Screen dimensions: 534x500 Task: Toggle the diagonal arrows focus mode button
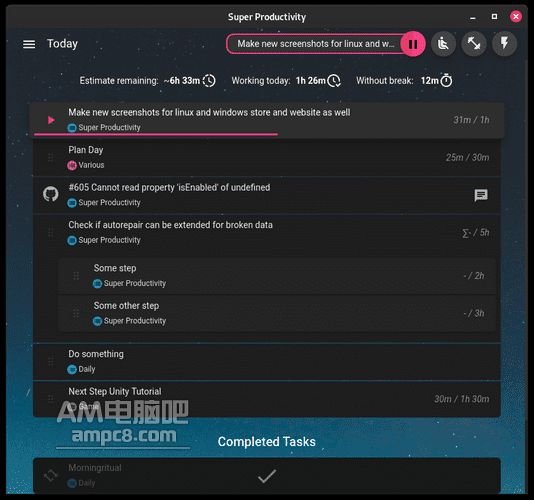pyautogui.click(x=474, y=44)
